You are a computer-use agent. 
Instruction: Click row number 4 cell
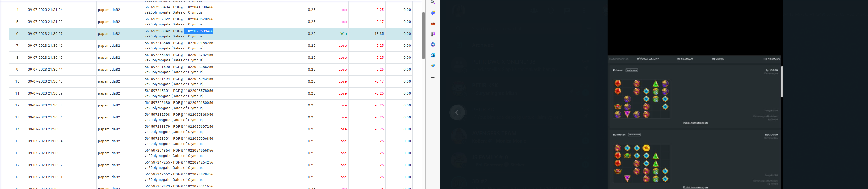coord(18,10)
